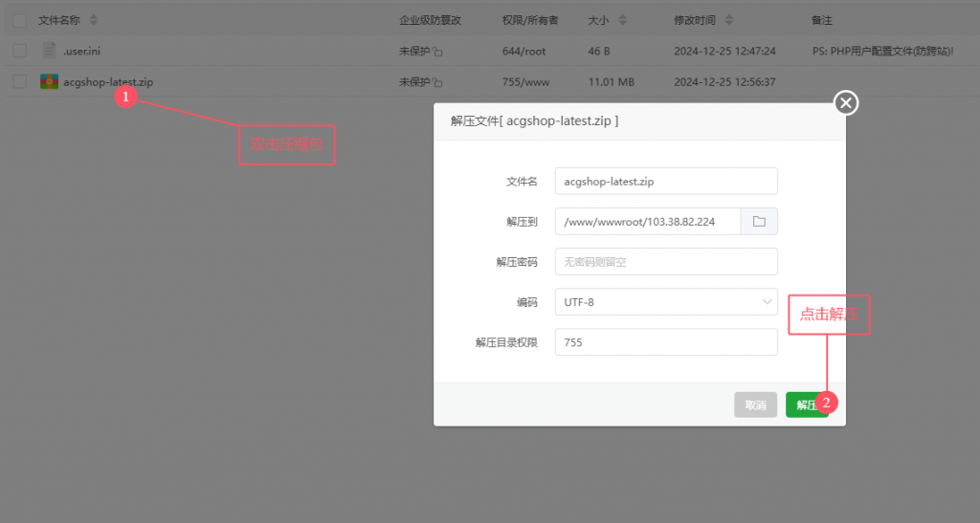Click the dialog title 解压文件[ acgshop-latest.zip ]
The image size is (980, 523).
point(534,121)
